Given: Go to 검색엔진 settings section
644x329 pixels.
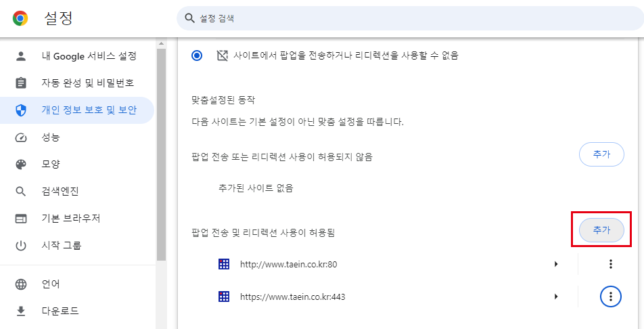Looking at the screenshot, I should (60, 192).
